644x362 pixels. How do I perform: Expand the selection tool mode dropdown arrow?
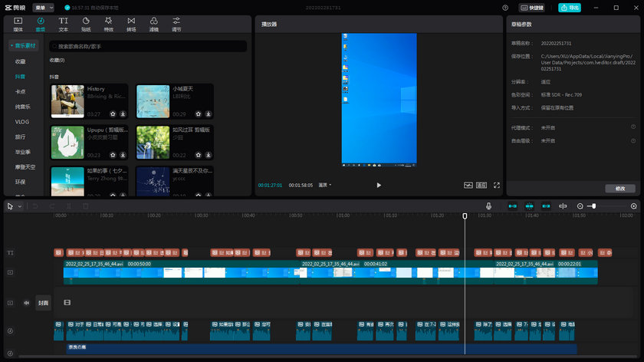[20, 206]
